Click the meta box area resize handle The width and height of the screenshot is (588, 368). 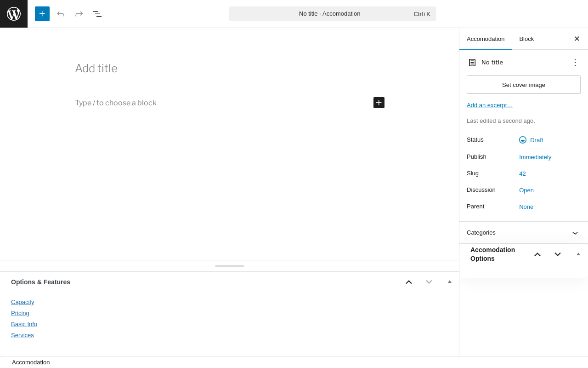230,266
